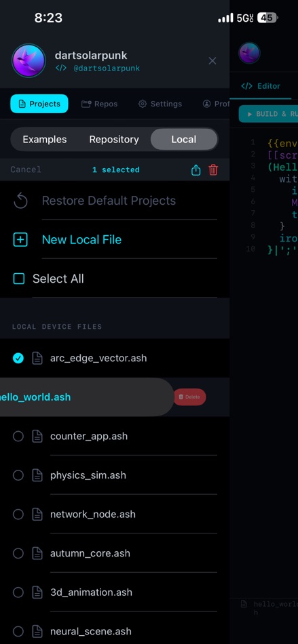Tap the counter_app.ash file name
The image size is (298, 644).
[x=89, y=436]
